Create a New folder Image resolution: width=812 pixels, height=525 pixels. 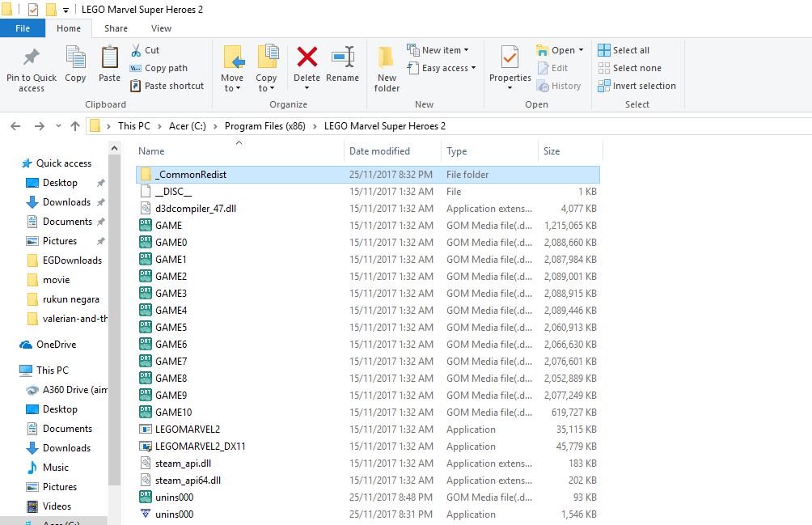(x=387, y=69)
